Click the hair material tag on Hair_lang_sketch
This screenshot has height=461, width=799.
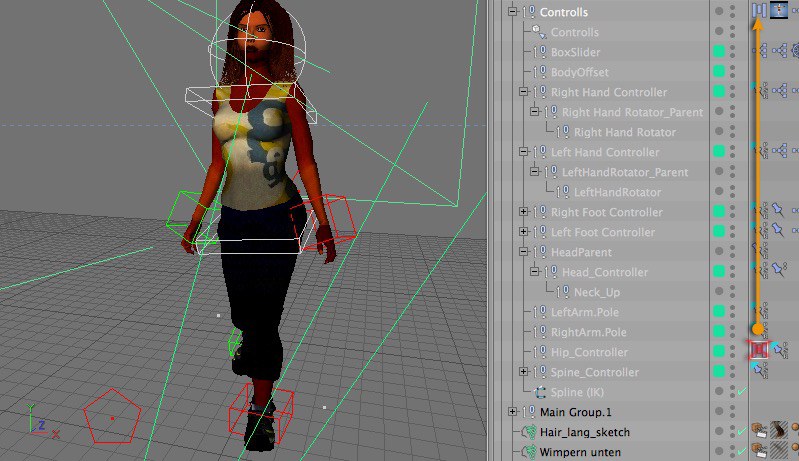(778, 432)
